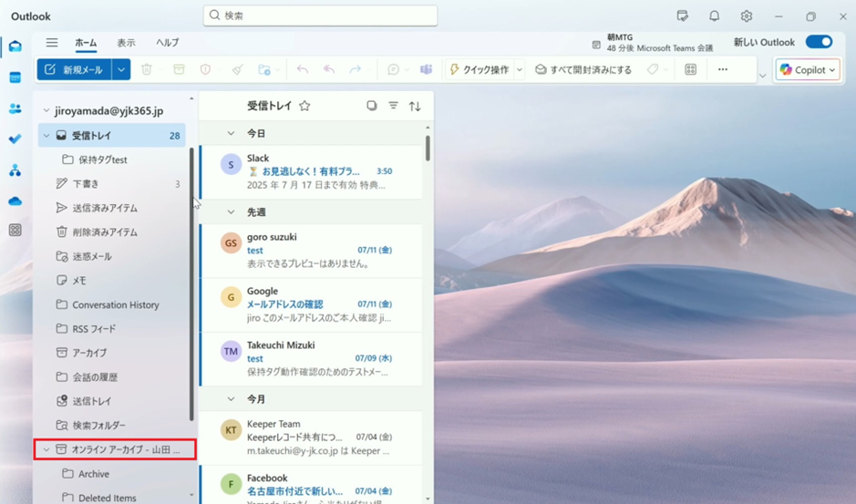Collapse the 今月 group header

coord(231,399)
